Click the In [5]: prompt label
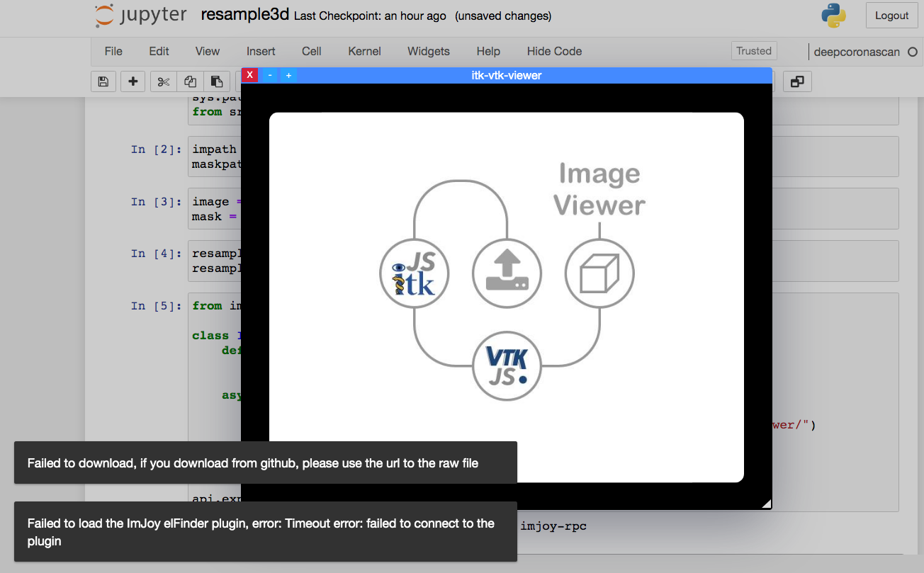The width and height of the screenshot is (924, 573). pyautogui.click(x=157, y=306)
